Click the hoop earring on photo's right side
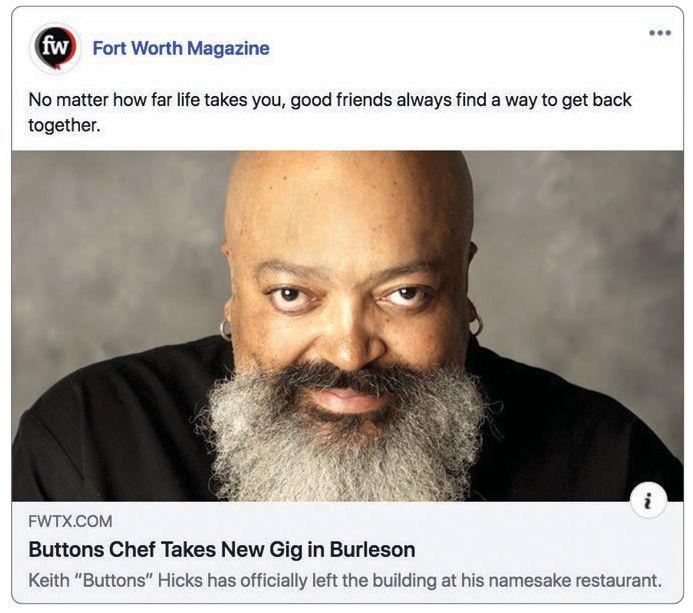 (x=476, y=325)
